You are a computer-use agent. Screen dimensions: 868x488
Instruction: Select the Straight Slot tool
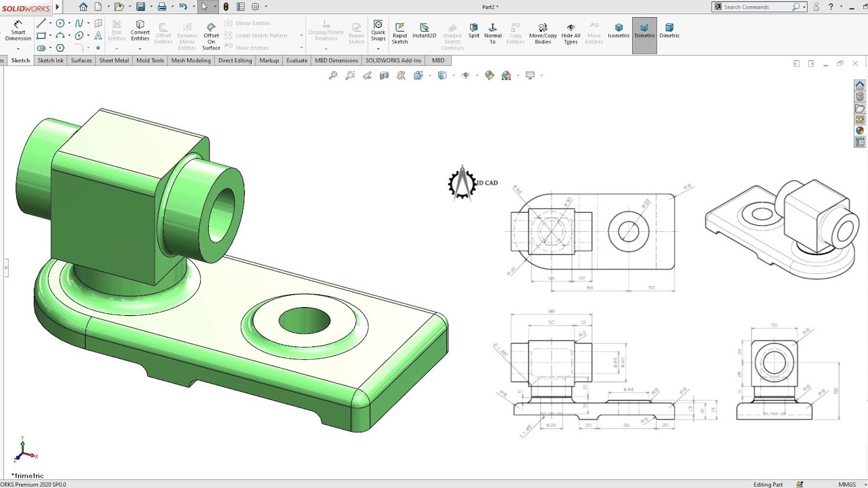(x=41, y=48)
